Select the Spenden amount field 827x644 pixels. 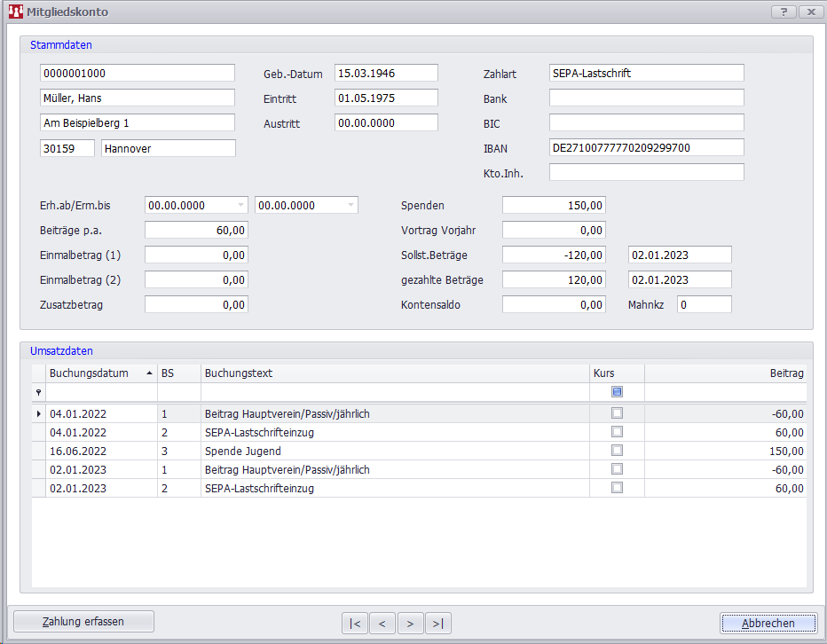[554, 206]
